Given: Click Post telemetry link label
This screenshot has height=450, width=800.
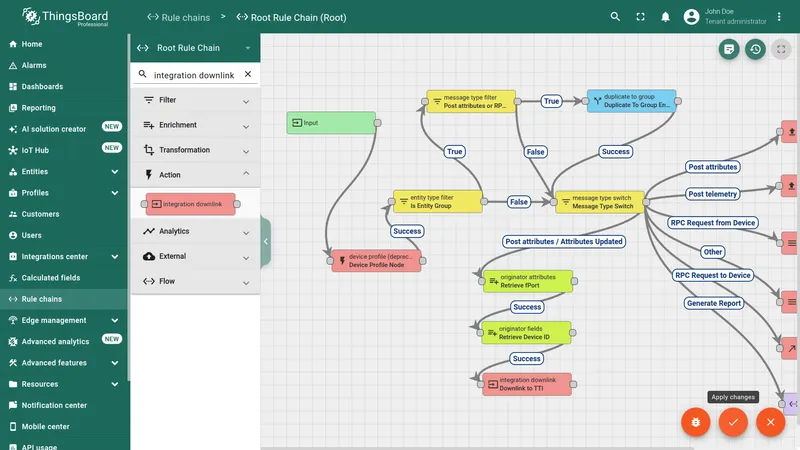Looking at the screenshot, I should pos(712,194).
